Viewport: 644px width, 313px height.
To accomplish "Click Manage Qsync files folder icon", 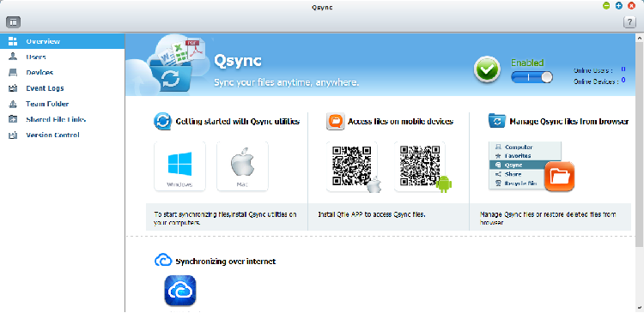I will [497, 122].
